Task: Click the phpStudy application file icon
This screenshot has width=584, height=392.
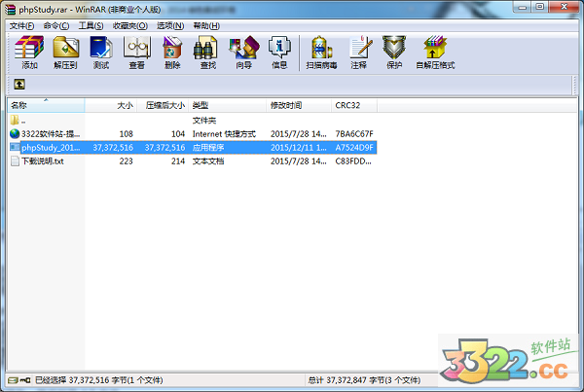Action: tap(15, 147)
